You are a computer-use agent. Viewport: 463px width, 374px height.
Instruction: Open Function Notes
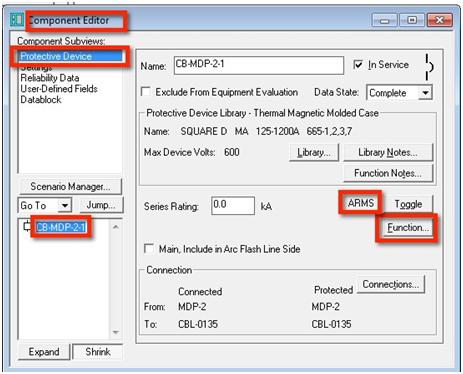pyautogui.click(x=388, y=173)
